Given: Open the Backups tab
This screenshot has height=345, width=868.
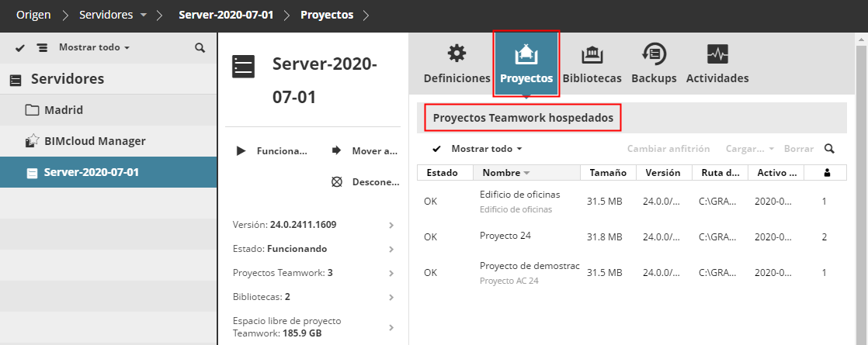Looking at the screenshot, I should [x=654, y=64].
